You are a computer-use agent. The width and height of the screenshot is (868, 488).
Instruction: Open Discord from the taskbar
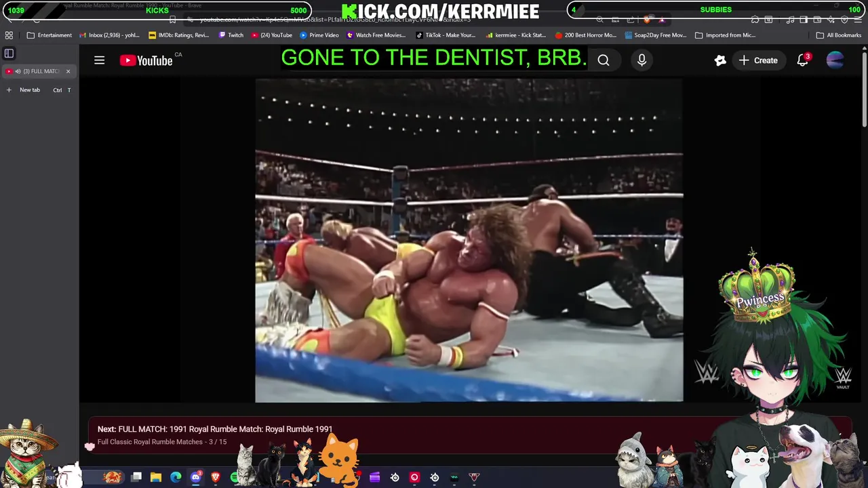coord(196,477)
